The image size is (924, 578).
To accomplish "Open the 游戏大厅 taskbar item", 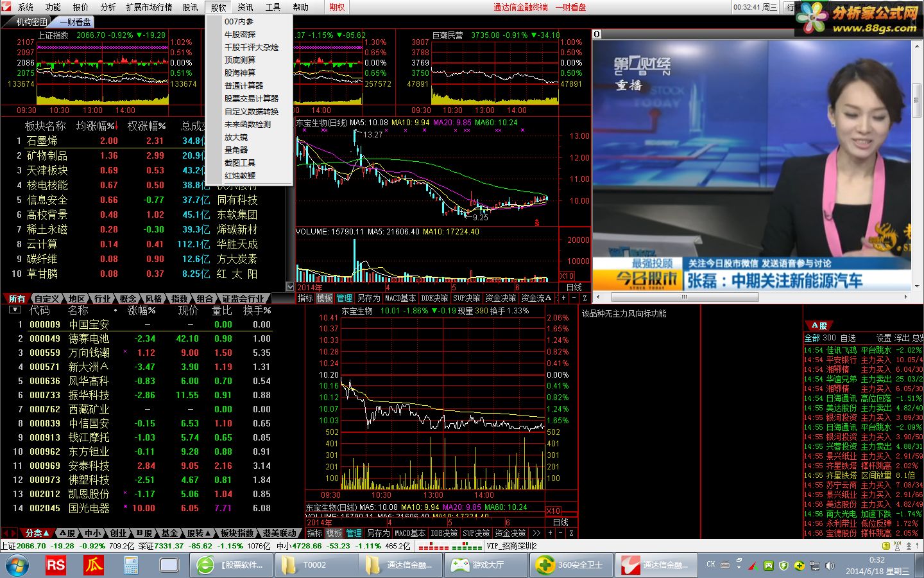I will (486, 565).
